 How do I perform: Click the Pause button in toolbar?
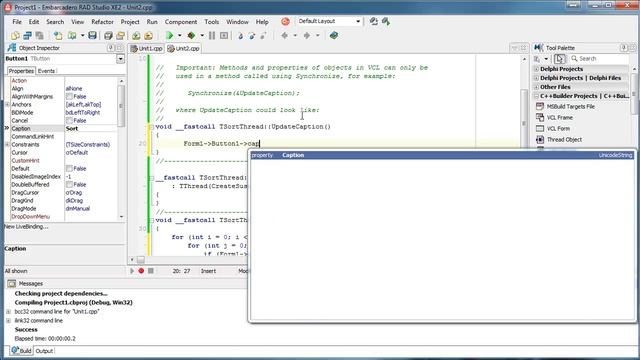point(212,36)
